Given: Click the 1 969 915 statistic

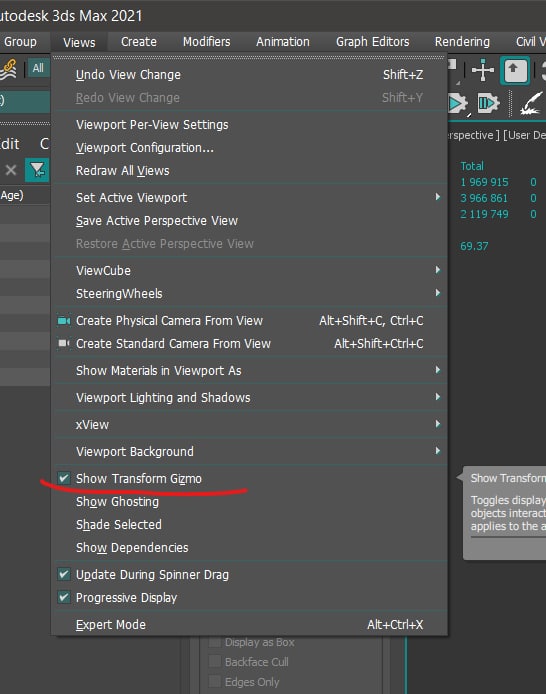Looking at the screenshot, I should click(484, 182).
